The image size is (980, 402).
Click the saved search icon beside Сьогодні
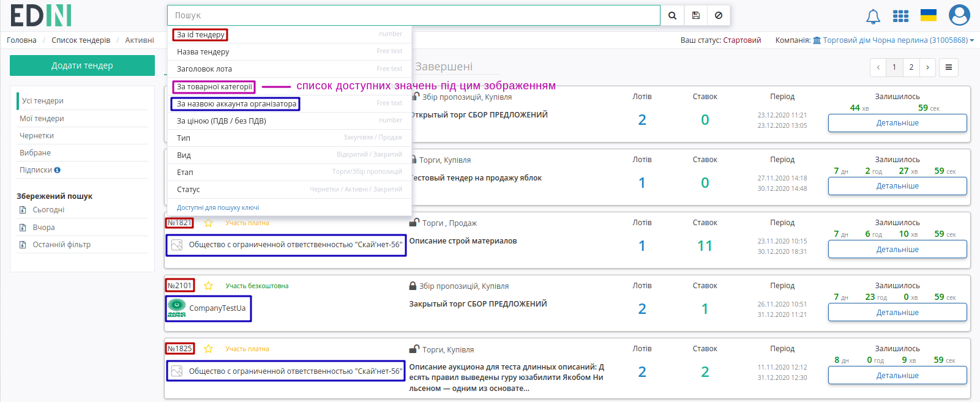pos(22,210)
